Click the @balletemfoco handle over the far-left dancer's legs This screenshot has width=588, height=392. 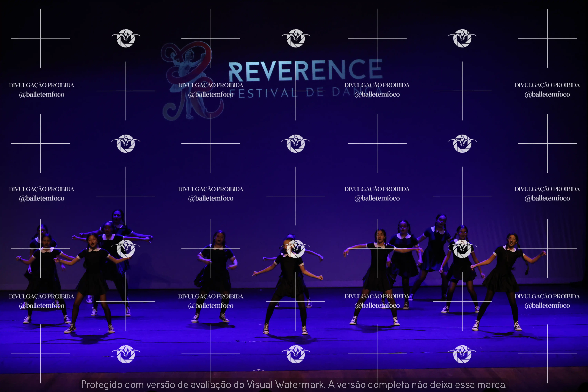[x=41, y=305]
